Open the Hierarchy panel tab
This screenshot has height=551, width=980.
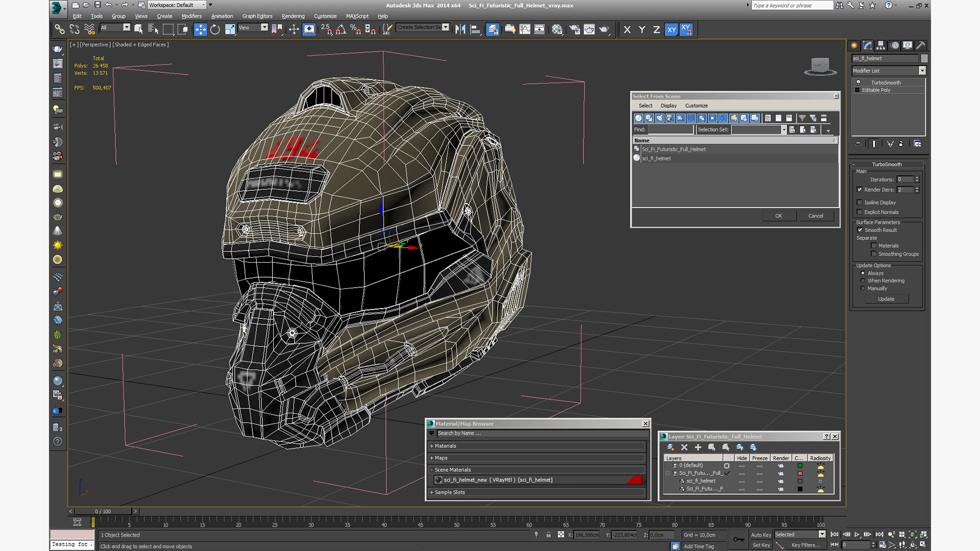[880, 45]
